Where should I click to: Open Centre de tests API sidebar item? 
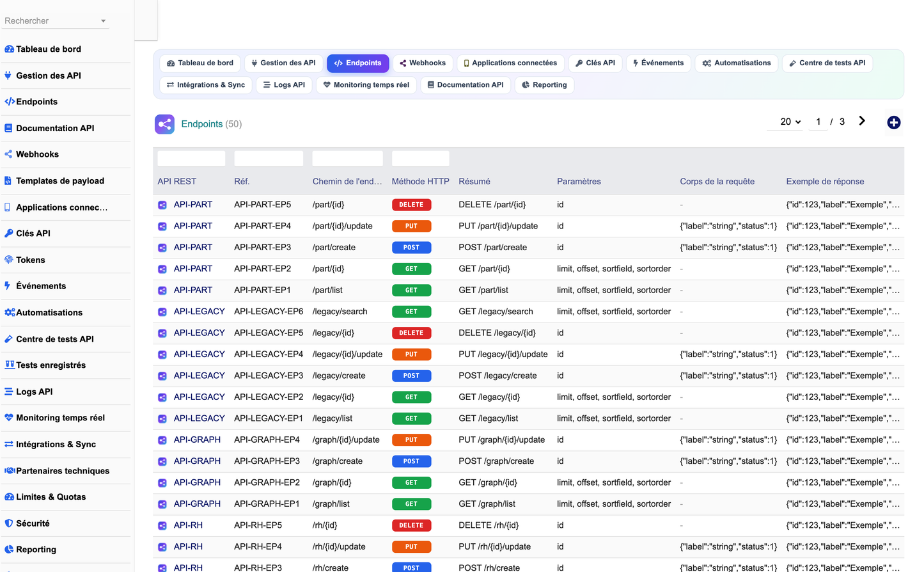54,339
